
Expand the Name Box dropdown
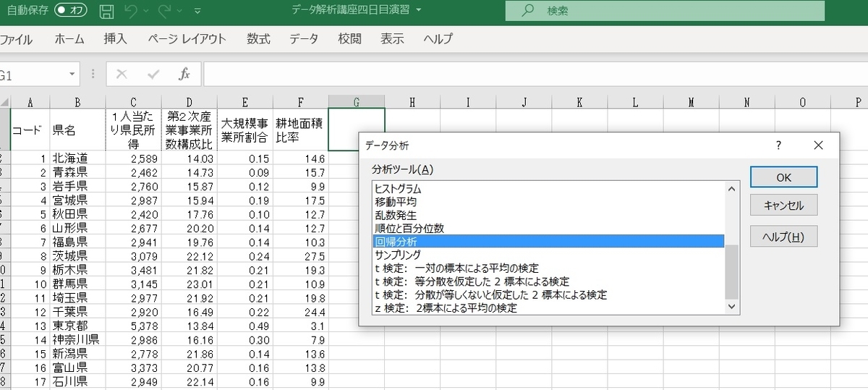click(72, 75)
